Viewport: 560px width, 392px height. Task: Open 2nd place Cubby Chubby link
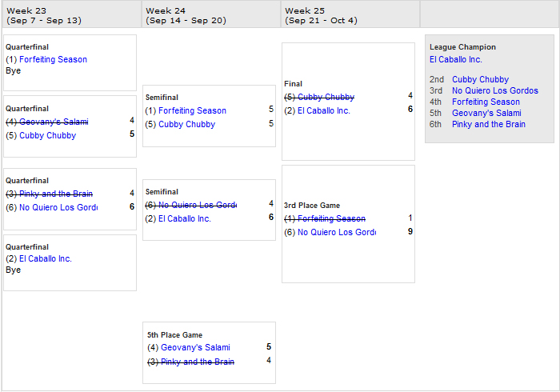coord(480,80)
